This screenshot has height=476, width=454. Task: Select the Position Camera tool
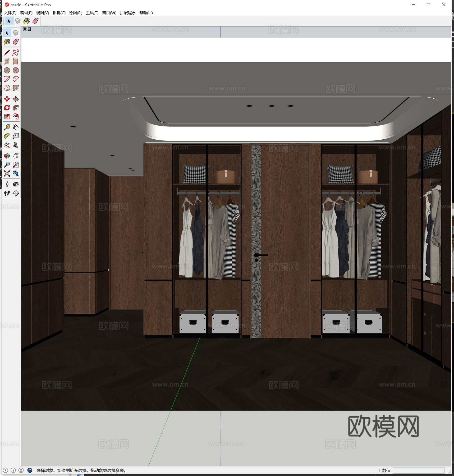[x=7, y=184]
